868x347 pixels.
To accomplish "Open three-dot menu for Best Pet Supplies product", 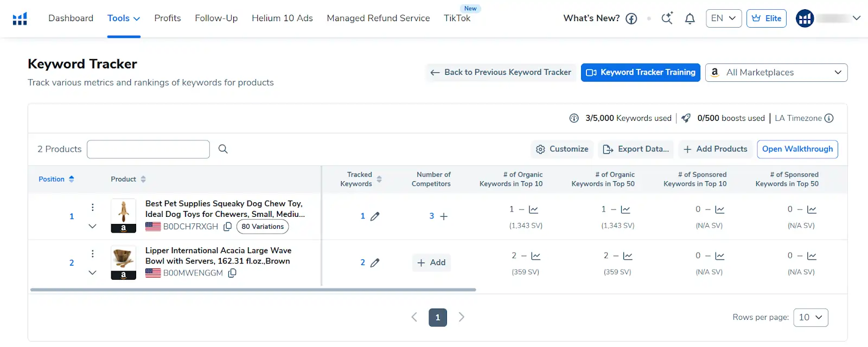I will click(x=93, y=207).
